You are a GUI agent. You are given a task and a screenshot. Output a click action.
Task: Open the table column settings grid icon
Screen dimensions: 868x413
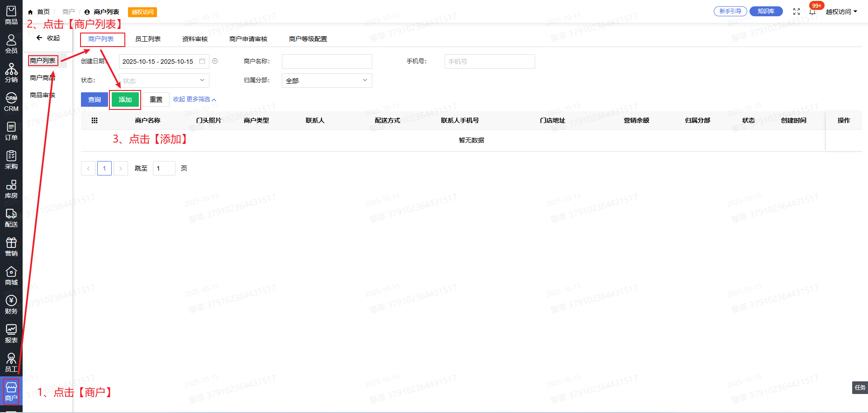tap(95, 120)
